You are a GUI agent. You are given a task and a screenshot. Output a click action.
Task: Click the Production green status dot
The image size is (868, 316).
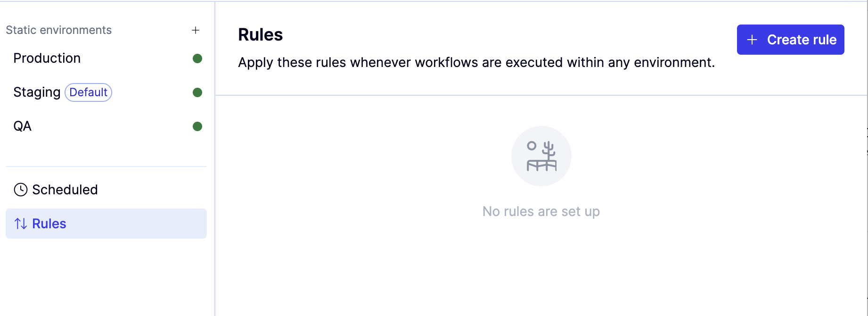(x=197, y=58)
